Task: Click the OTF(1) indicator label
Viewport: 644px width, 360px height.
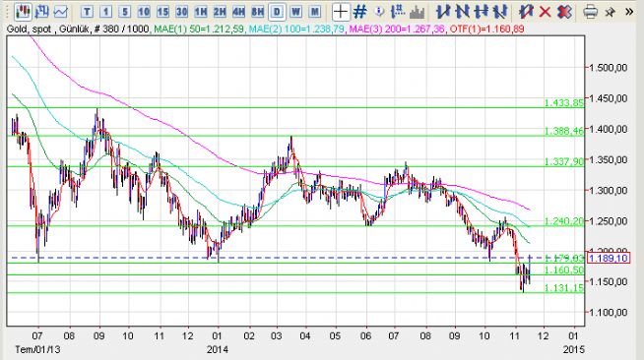Action: click(x=486, y=30)
